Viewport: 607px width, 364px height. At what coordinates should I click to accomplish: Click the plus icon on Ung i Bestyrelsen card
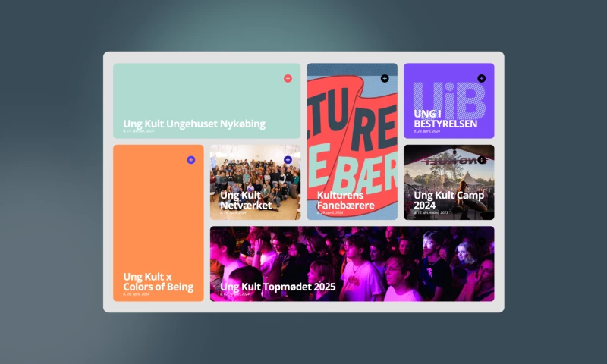(481, 79)
